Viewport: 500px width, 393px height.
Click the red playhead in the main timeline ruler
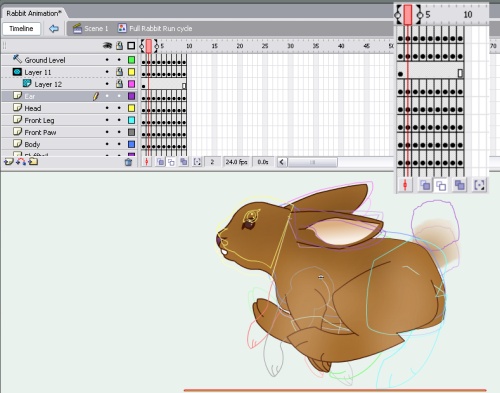(149, 46)
